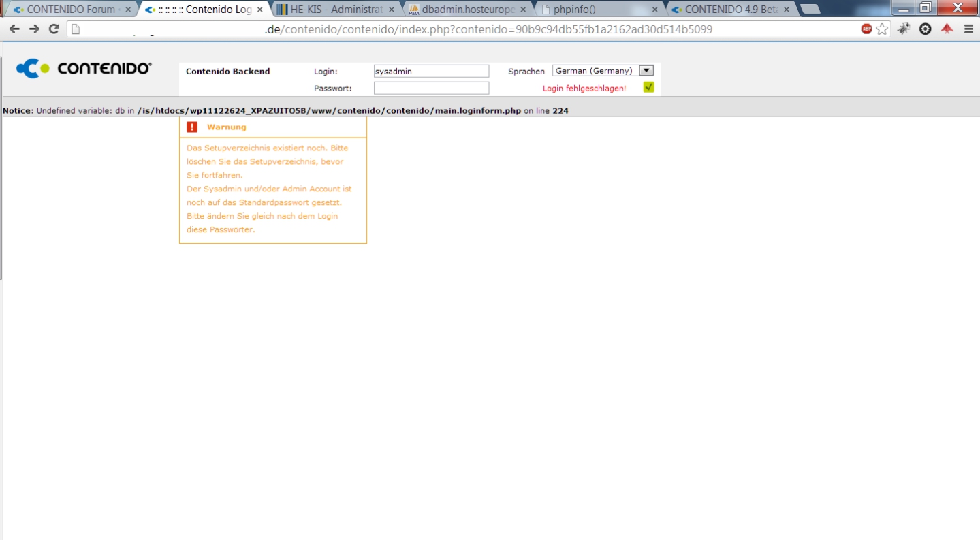Viewport: 980px width, 540px height.
Task: Open the Firebug bug extension icon
Action: pyautogui.click(x=904, y=29)
